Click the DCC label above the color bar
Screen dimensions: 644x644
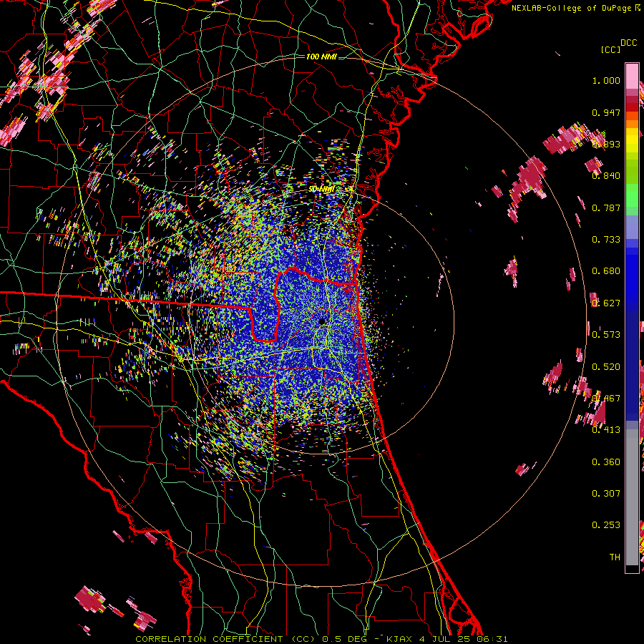pos(629,43)
